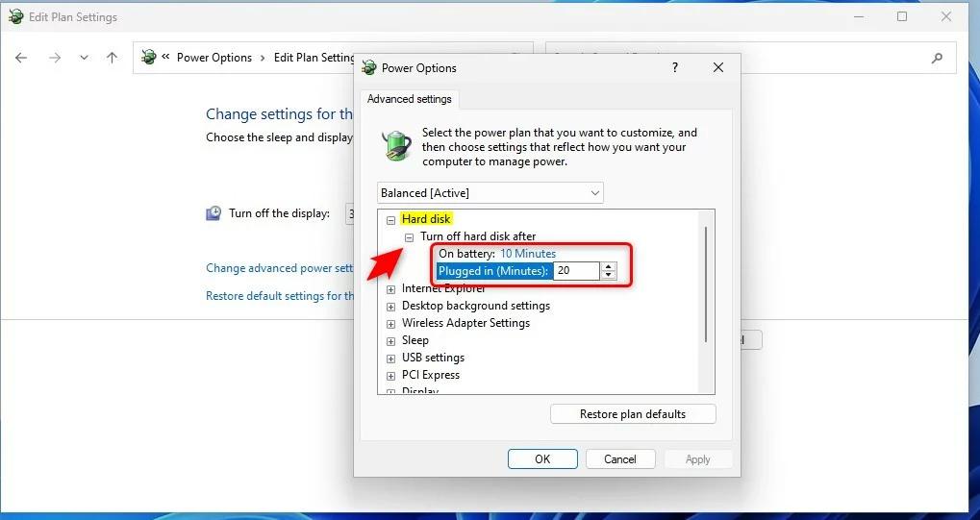The image size is (980, 520).
Task: Click the Power Options dialog title icon
Action: pyautogui.click(x=369, y=67)
